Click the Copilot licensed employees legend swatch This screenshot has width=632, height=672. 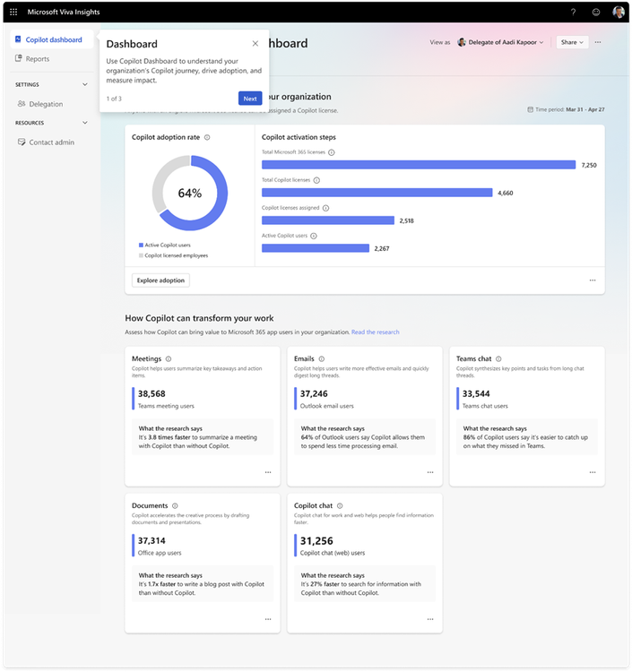141,256
